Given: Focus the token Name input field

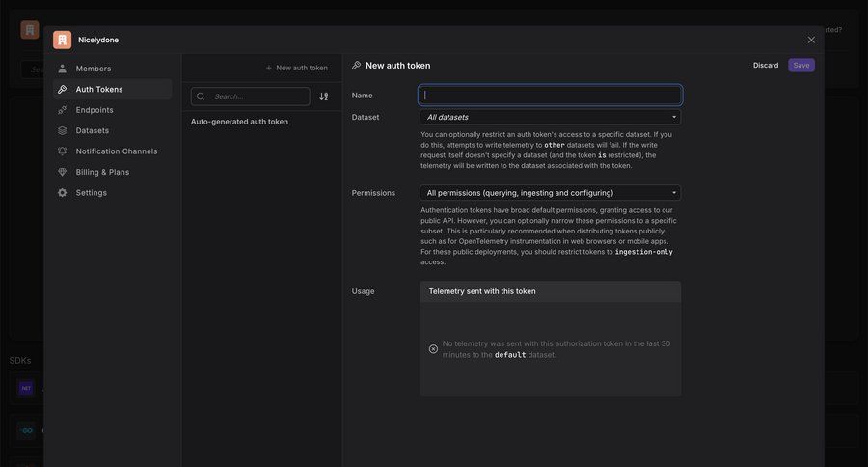Looking at the screenshot, I should coord(551,96).
